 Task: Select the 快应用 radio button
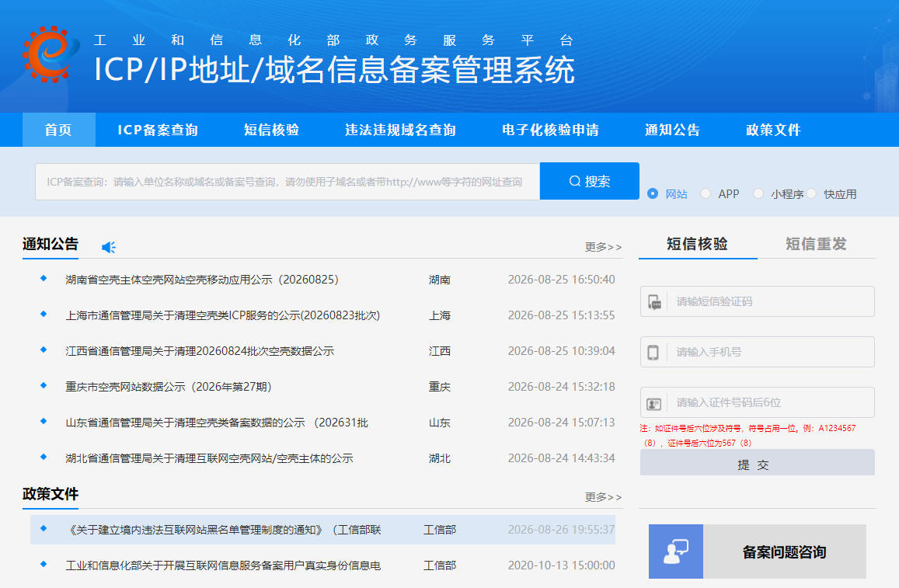point(811,193)
